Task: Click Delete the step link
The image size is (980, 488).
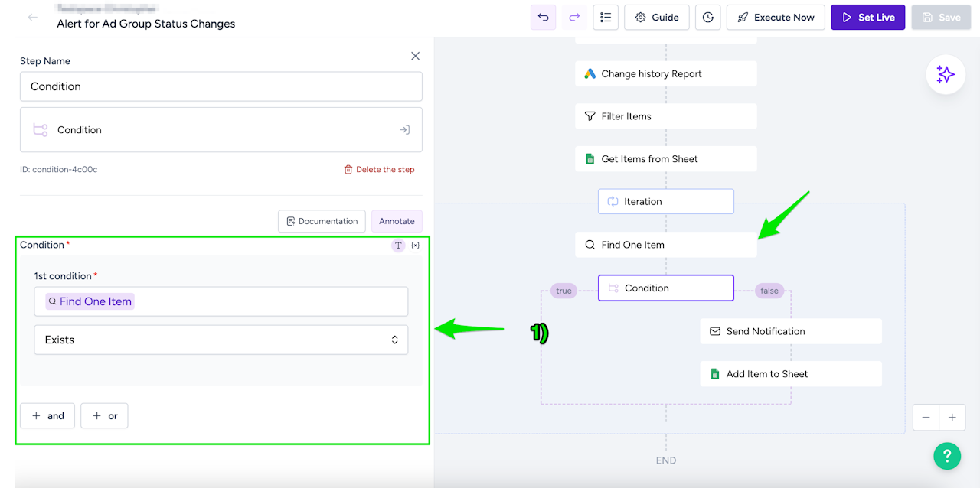Action: click(x=380, y=170)
